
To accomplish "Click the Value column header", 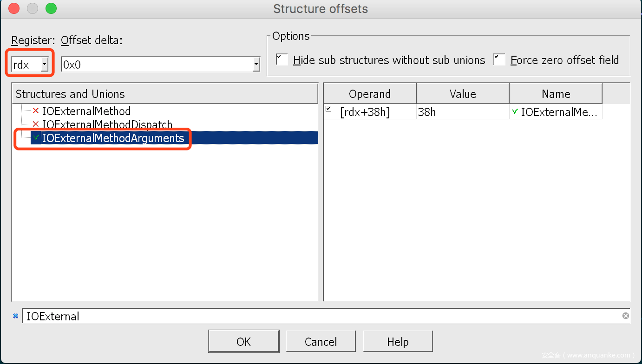I will [463, 94].
